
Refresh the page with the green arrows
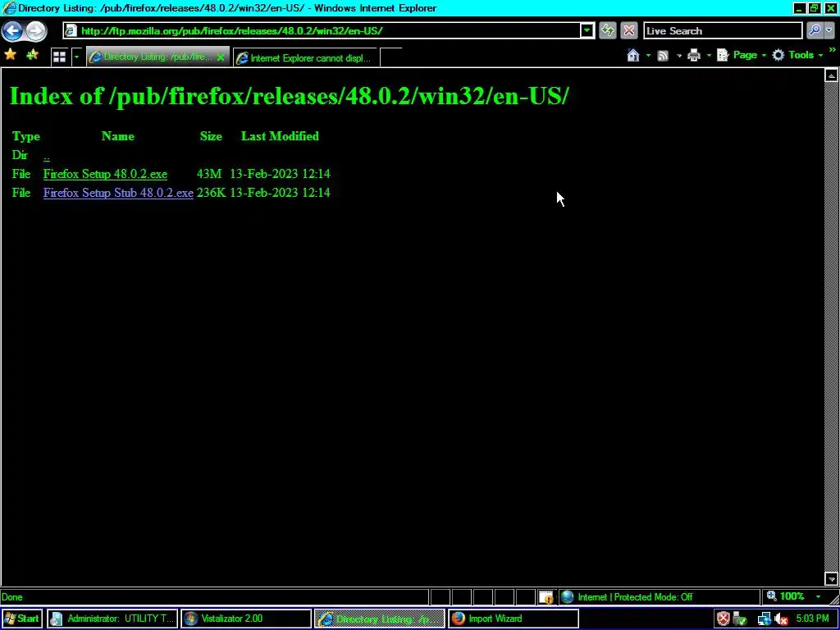(608, 30)
